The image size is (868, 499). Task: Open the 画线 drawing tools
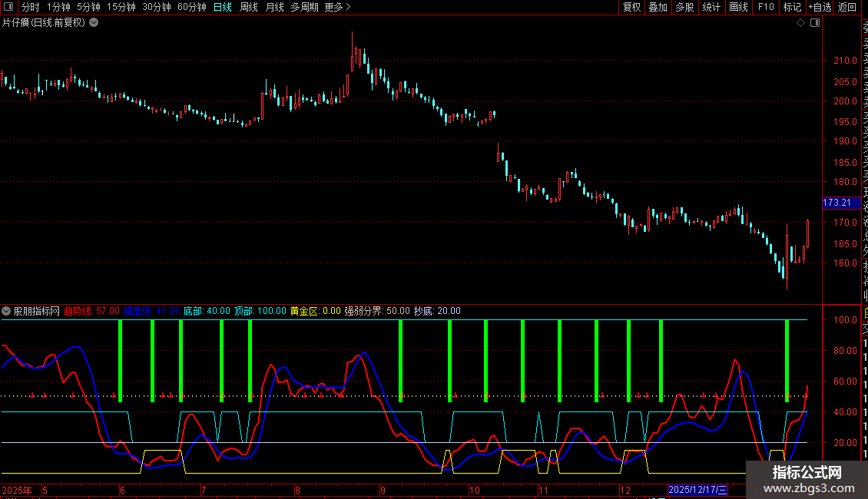pos(738,7)
